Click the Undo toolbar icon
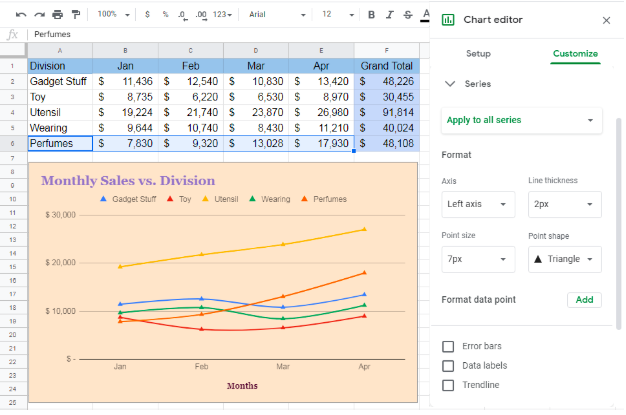Screen dimensions: 626x415 pyautogui.click(x=21, y=15)
